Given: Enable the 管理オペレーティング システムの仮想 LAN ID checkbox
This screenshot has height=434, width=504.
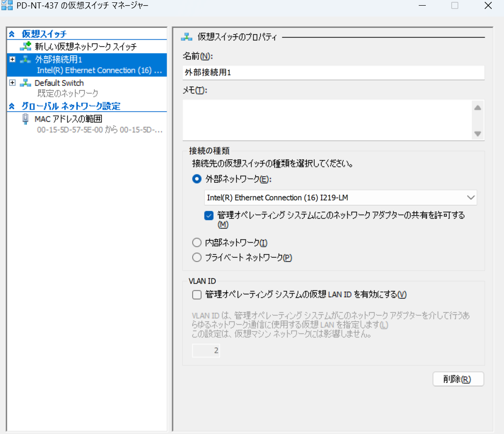Looking at the screenshot, I should coord(196,295).
